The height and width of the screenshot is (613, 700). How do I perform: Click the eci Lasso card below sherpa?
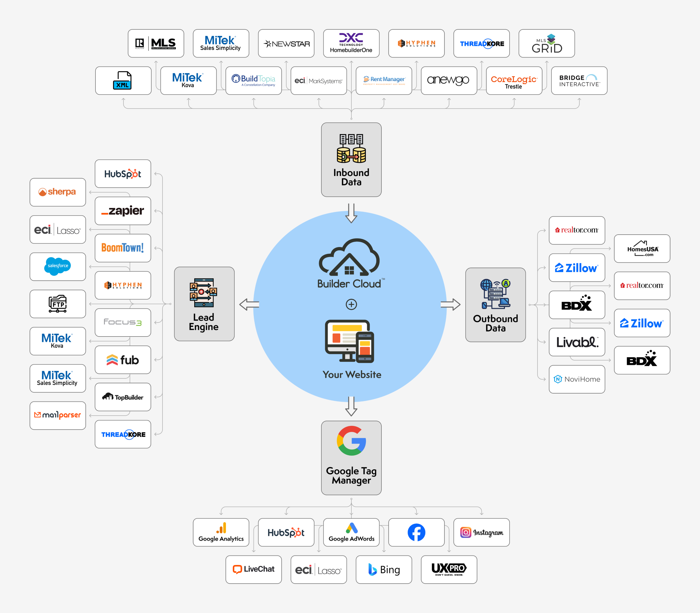58,230
